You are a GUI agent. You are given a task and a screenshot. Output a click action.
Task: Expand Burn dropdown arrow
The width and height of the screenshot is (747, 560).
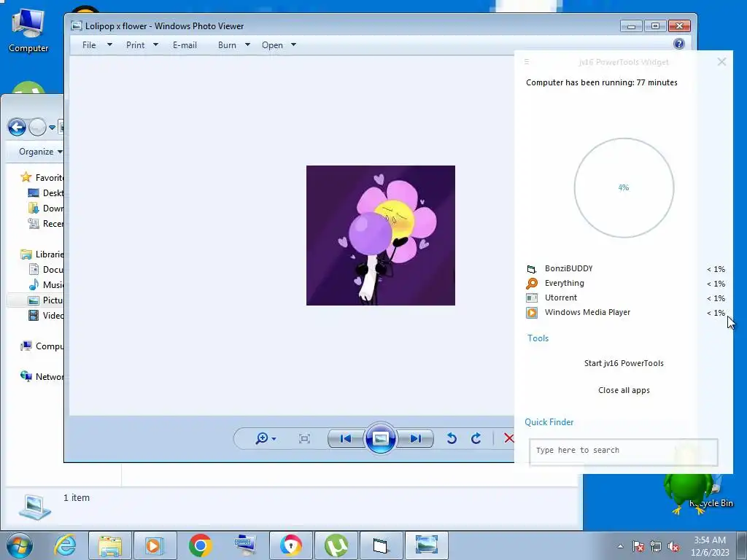click(247, 44)
